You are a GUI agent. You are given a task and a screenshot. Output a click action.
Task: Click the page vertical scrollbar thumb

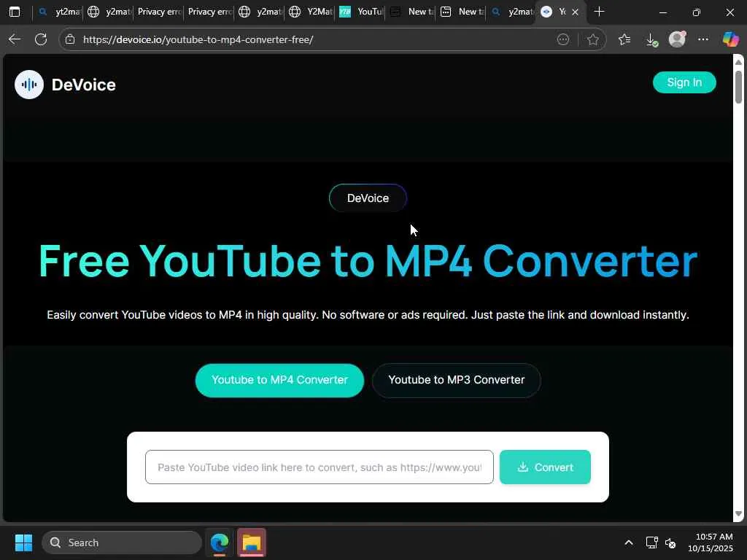pos(738,87)
